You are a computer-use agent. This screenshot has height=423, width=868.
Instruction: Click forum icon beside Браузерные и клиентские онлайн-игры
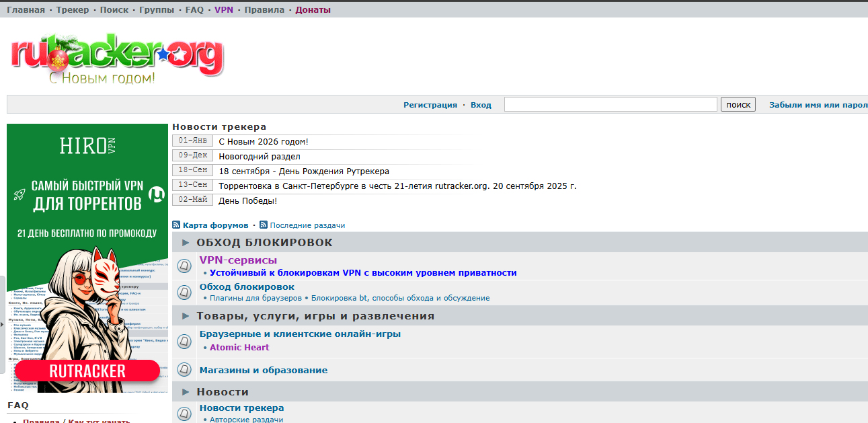pyautogui.click(x=184, y=340)
